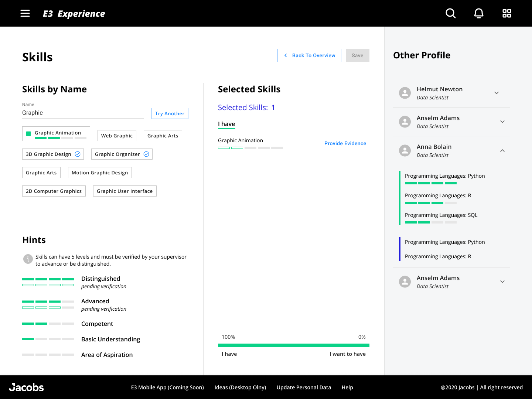The width and height of the screenshot is (532, 399).
Task: Switch to the I have tab
Action: click(x=226, y=124)
